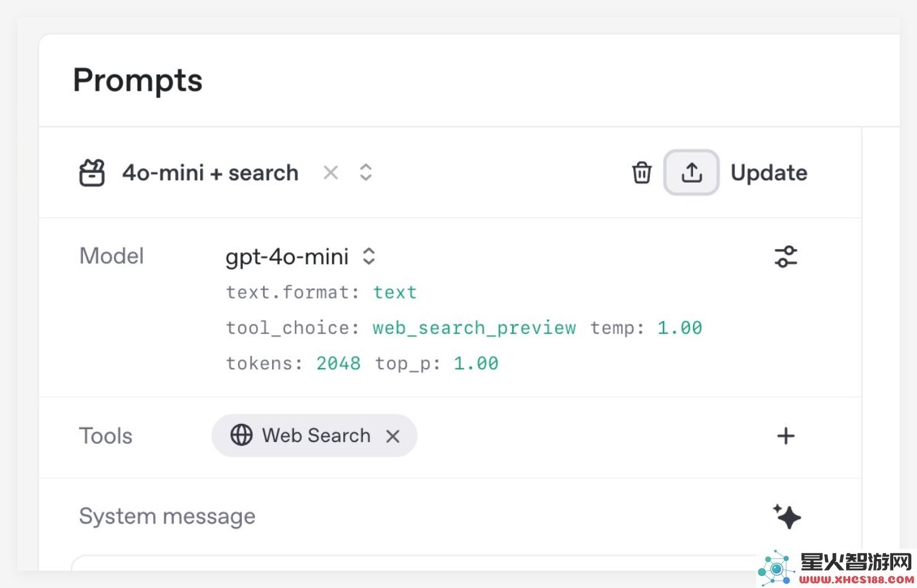Image resolution: width=917 pixels, height=588 pixels.
Task: Remove the Web Search tool chip
Action: tap(393, 436)
